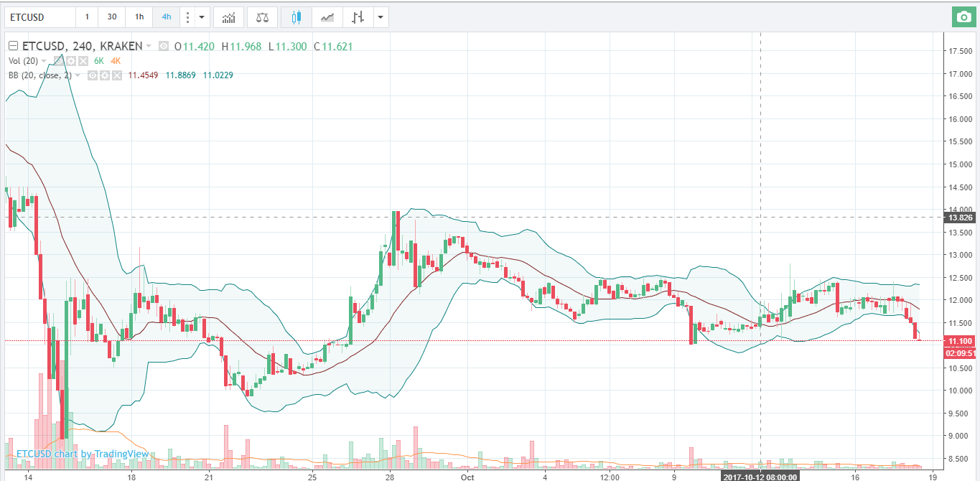
Task: Remove the BB indicator with X
Action: 116,75
